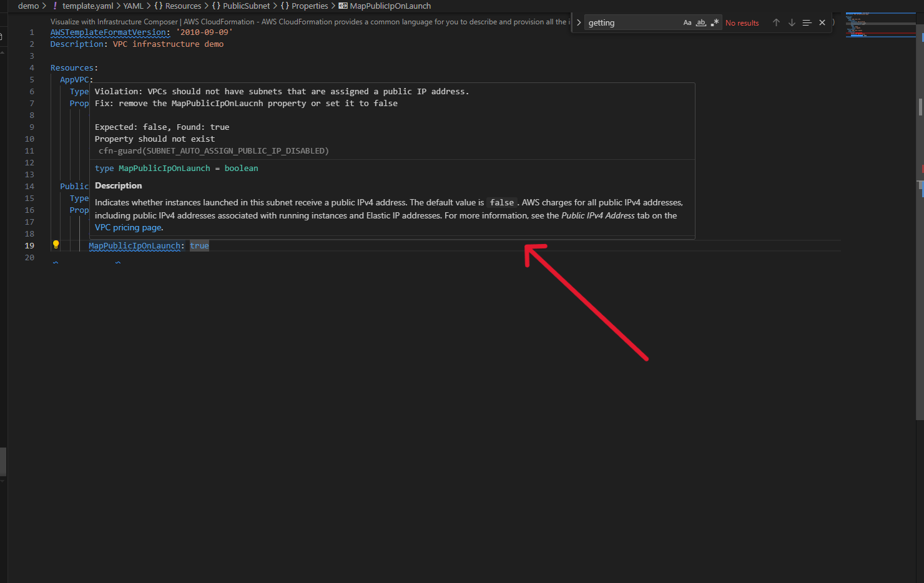Click the MapPublicIpOnLaunch property icon in breadcrumbs
Viewport: 924px width, 583px height.
342,6
